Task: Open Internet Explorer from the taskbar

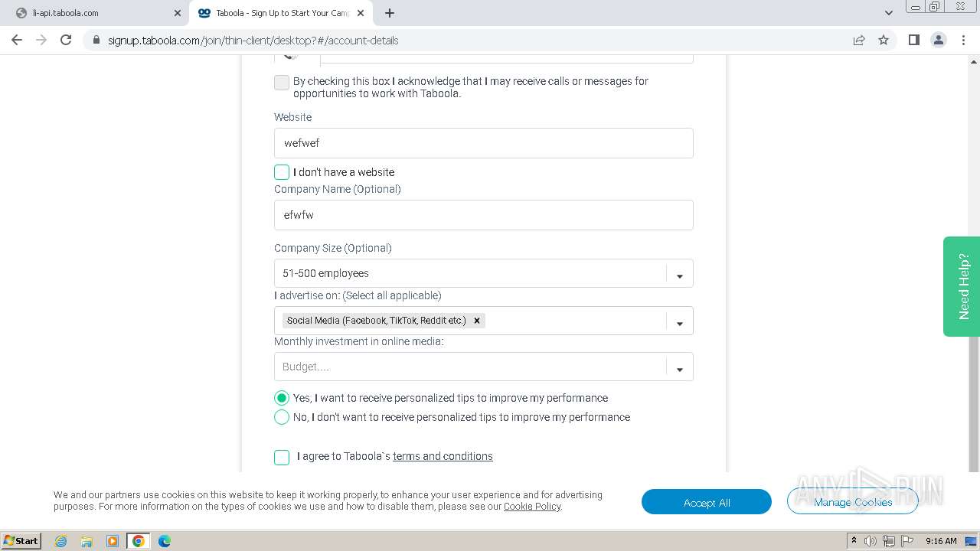Action: point(61,541)
